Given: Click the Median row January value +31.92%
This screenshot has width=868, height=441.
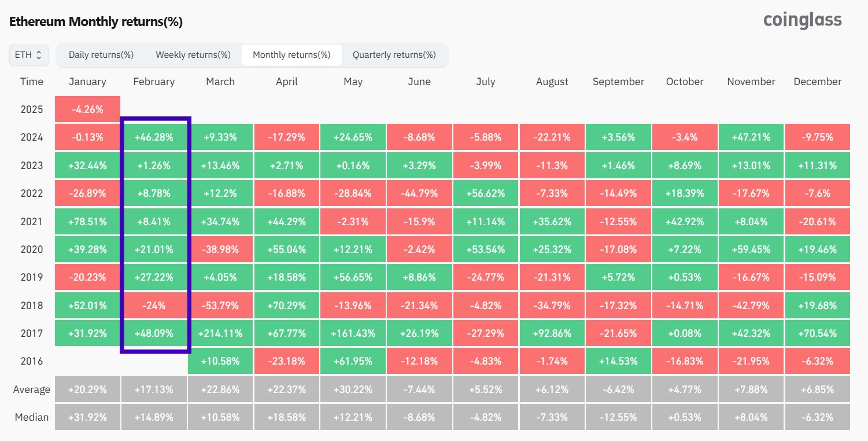Looking at the screenshot, I should [x=87, y=417].
